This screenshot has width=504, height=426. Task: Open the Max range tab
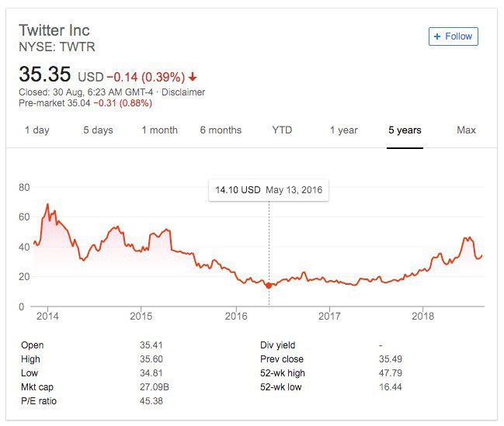(466, 130)
